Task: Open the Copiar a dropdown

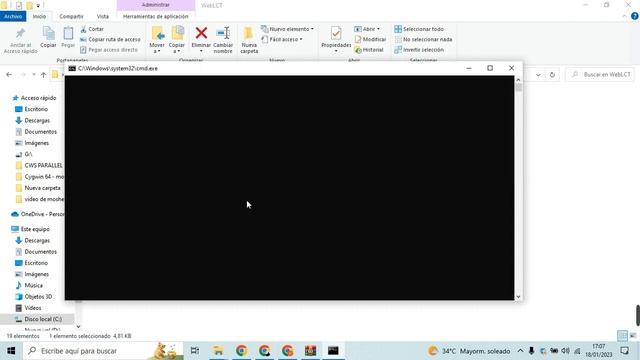Action: tap(177, 40)
